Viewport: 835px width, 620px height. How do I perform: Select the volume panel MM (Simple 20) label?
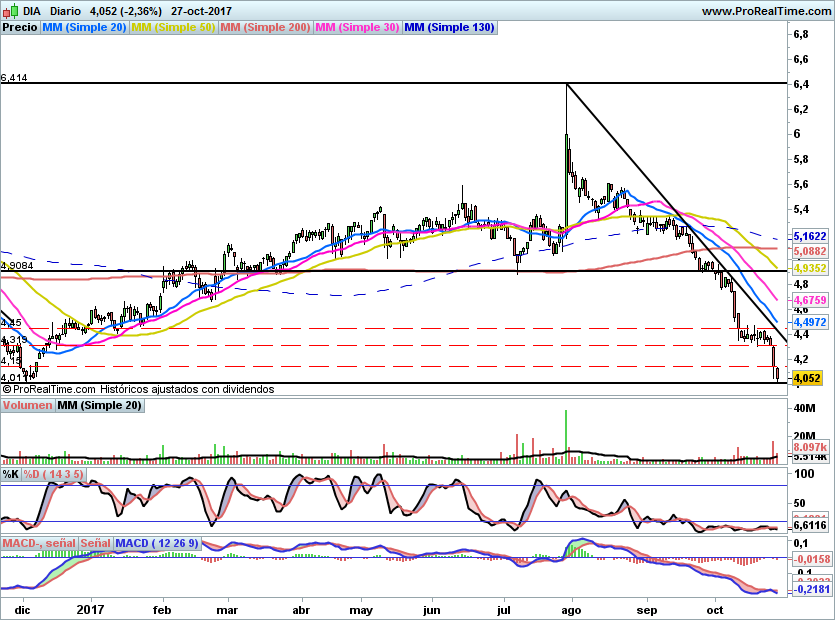click(x=99, y=406)
